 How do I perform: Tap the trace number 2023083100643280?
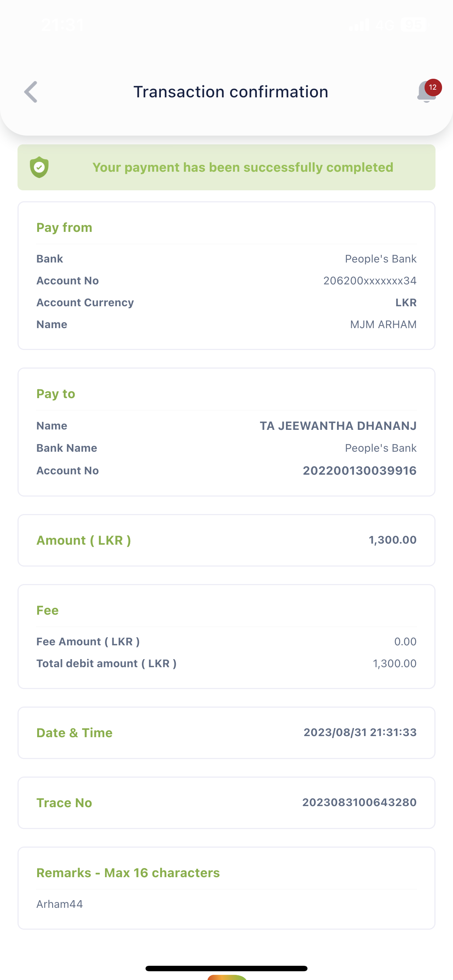point(359,802)
